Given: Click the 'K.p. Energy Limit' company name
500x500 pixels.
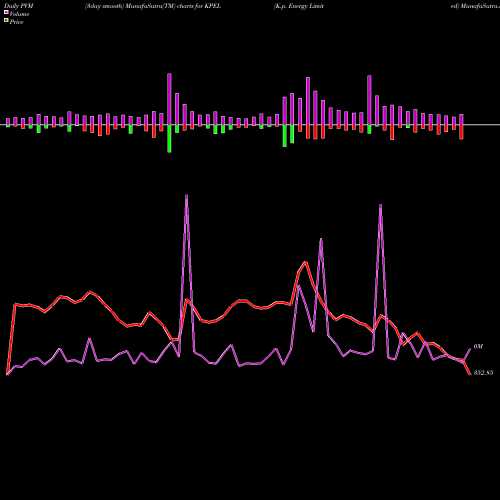Looking at the screenshot, I should tap(299, 6).
